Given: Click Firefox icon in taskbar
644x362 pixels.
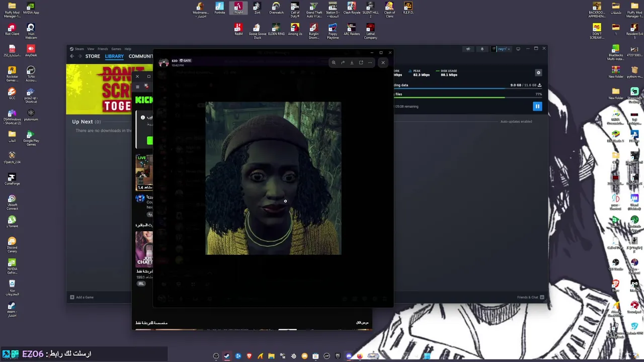Looking at the screenshot, I should pos(359,356).
